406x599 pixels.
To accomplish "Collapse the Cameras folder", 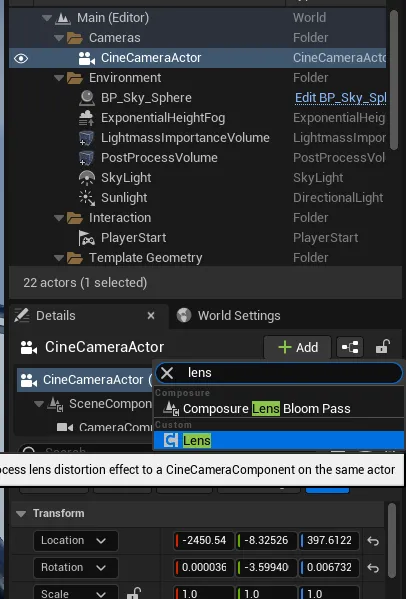I will coord(59,38).
